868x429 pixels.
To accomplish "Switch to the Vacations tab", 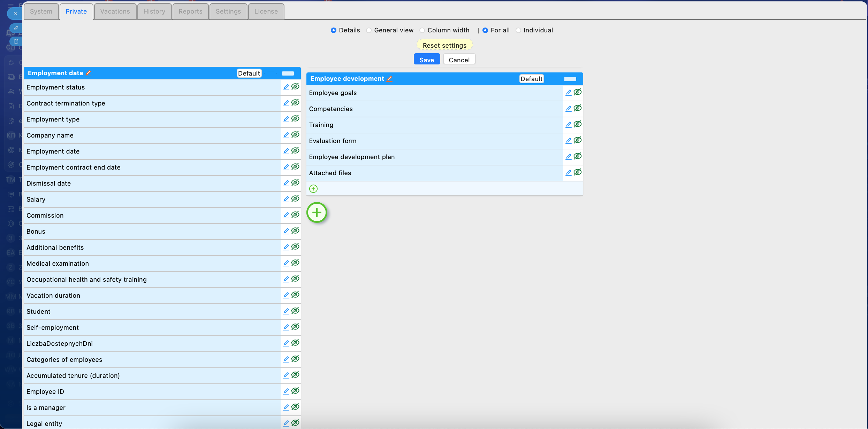I will click(115, 11).
